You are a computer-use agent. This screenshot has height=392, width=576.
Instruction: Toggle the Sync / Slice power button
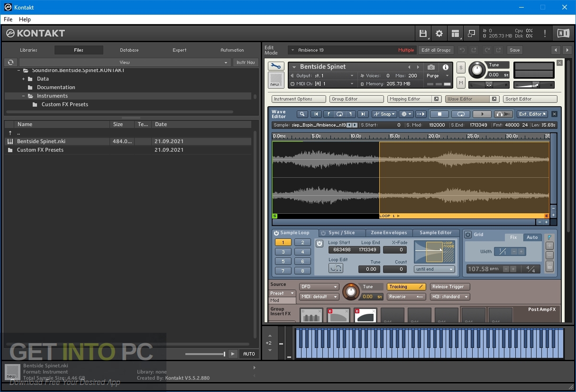pyautogui.click(x=323, y=233)
